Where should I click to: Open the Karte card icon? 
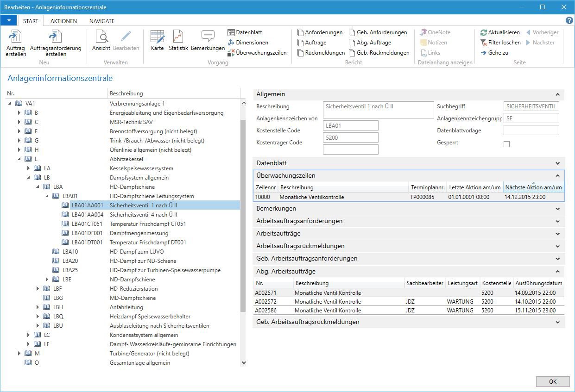158,37
